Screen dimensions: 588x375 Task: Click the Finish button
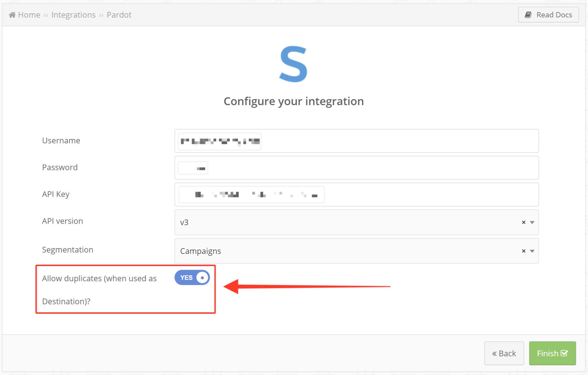[552, 353]
